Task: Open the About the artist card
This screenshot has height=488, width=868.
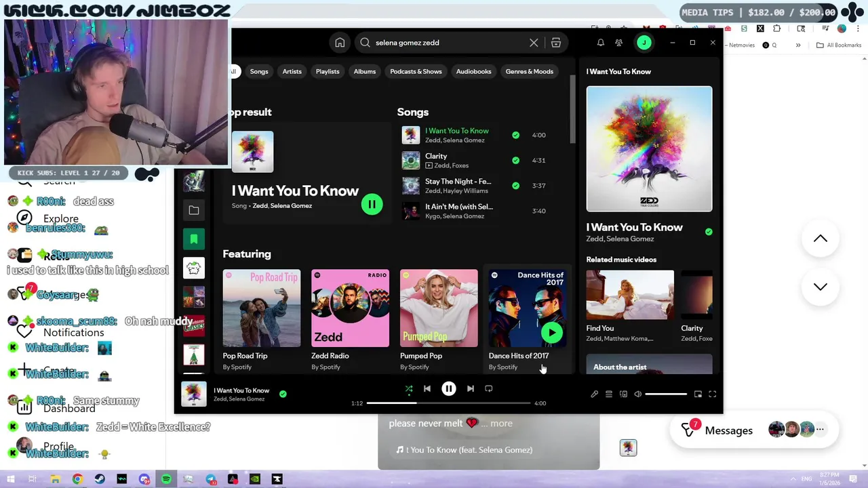Action: click(649, 364)
